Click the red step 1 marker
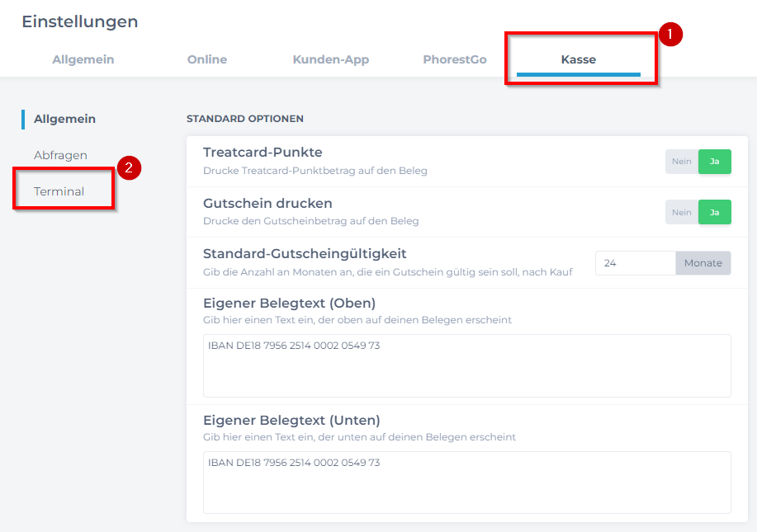757x532 pixels. point(670,35)
